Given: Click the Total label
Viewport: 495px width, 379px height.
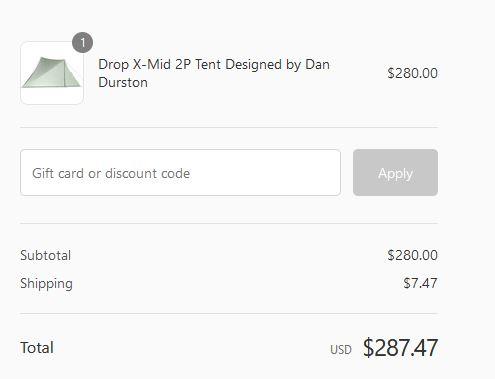Looking at the screenshot, I should (x=37, y=348).
